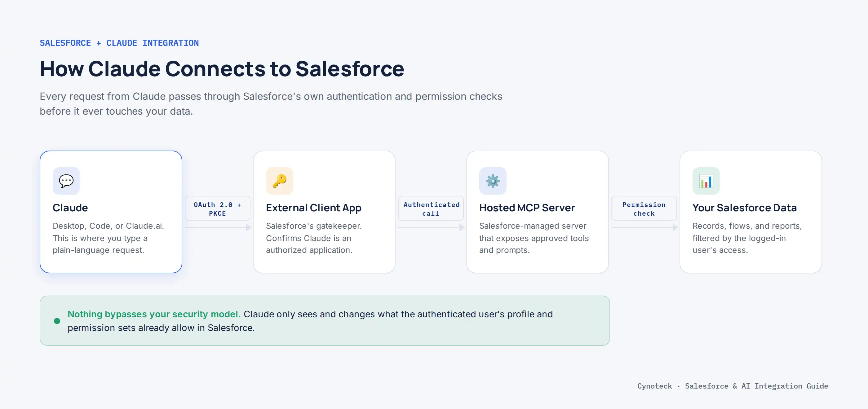Click the 'Your Salesforce Data' card title
The image size is (868, 409).
744,208
